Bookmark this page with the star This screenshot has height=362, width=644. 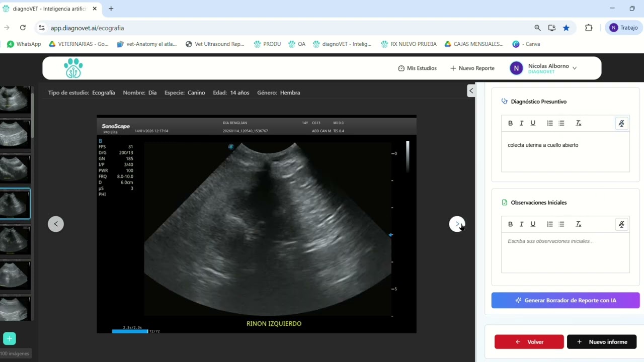coord(566,28)
